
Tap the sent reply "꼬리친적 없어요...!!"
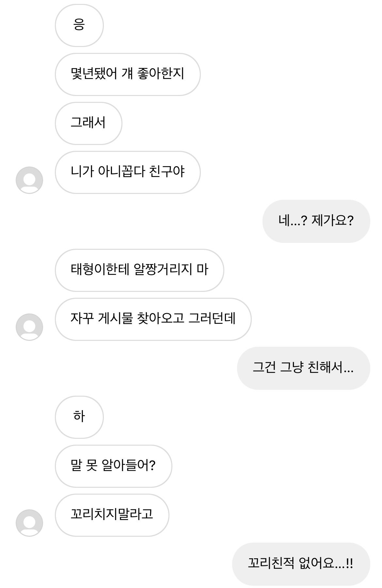point(301,564)
